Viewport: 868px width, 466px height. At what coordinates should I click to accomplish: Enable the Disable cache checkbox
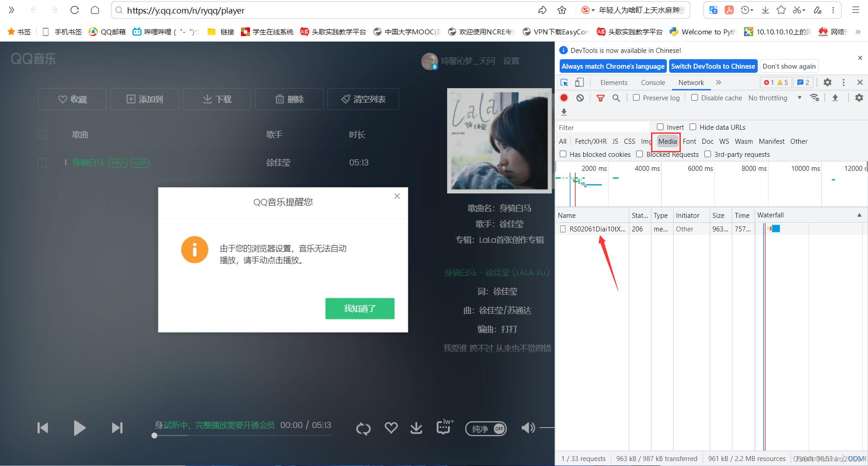click(694, 98)
